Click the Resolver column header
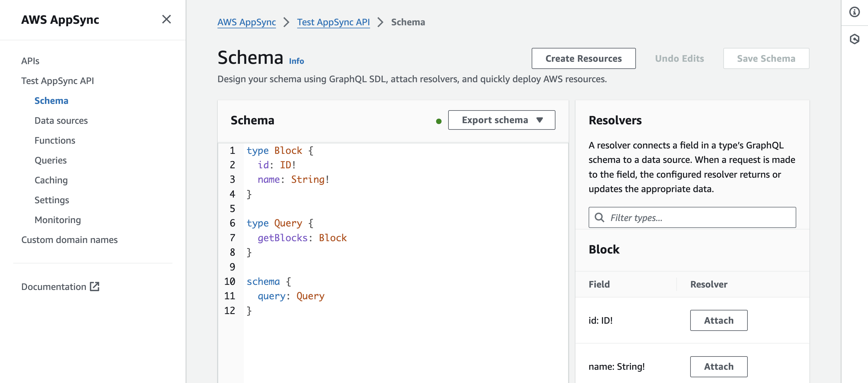This screenshot has width=868, height=383. point(709,284)
